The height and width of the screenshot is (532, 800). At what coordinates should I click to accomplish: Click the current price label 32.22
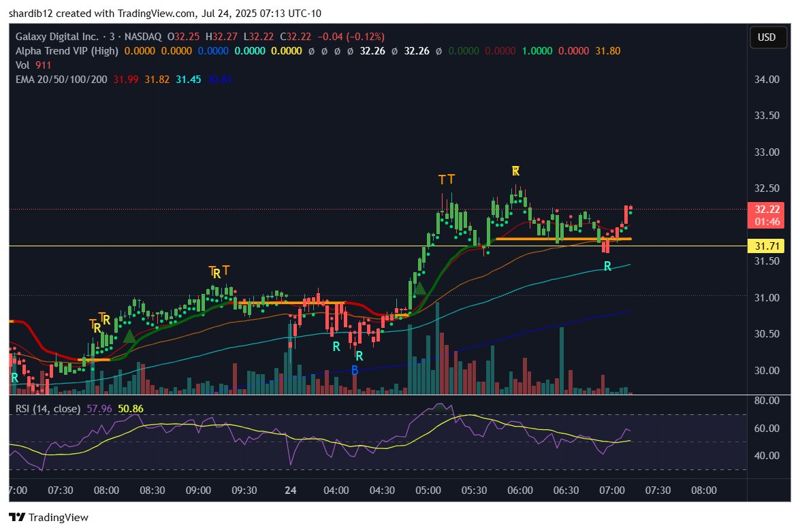click(x=767, y=210)
